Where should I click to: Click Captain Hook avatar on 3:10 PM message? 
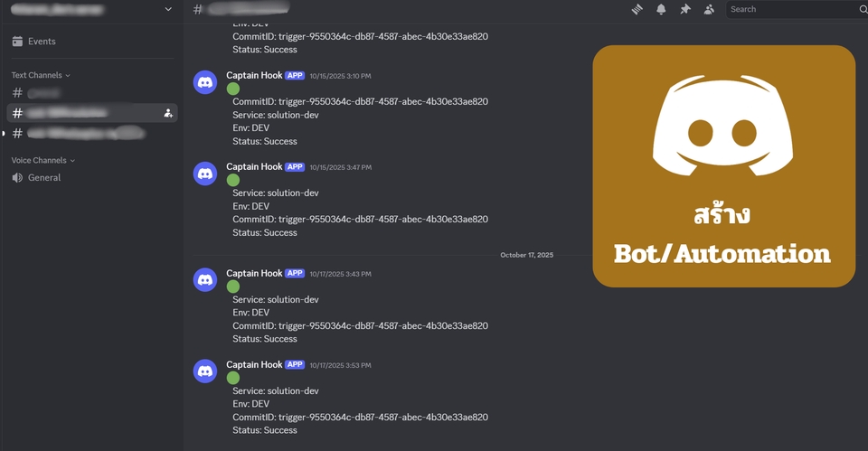205,82
